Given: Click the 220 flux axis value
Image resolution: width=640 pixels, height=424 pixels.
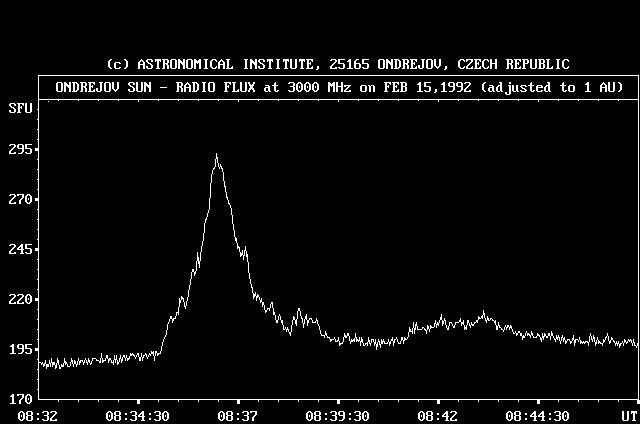Looking at the screenshot, I should click(19, 299).
